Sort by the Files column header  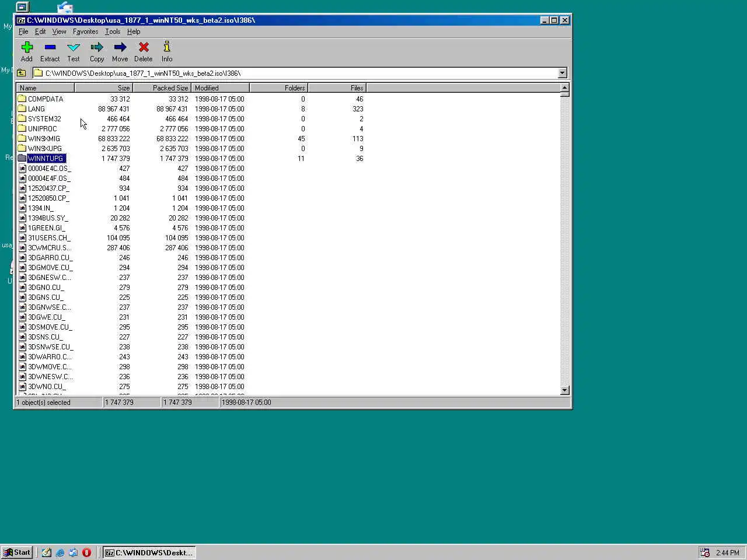pyautogui.click(x=337, y=88)
